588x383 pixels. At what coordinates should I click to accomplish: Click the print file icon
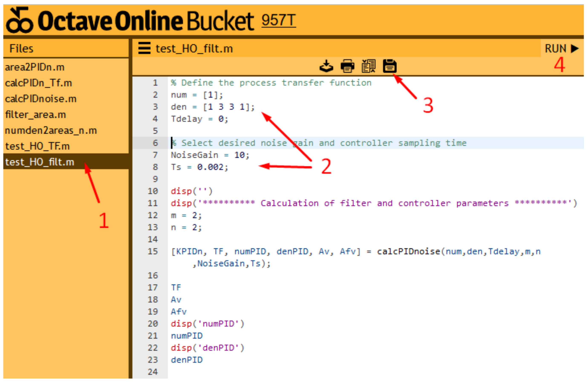click(347, 66)
